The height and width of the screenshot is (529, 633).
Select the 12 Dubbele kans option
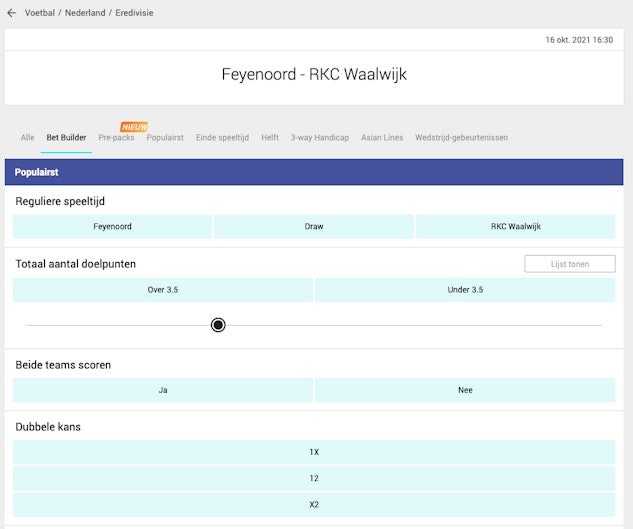[x=314, y=479]
